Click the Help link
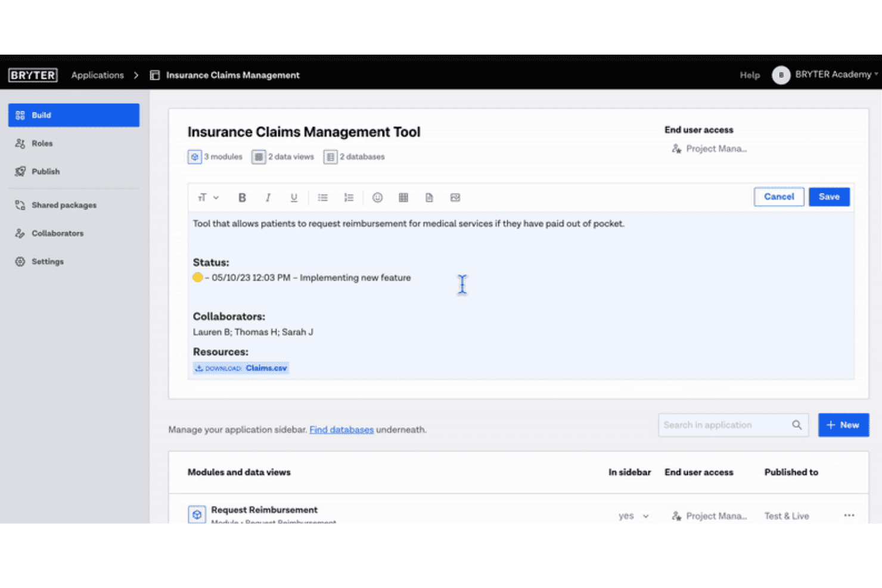 pyautogui.click(x=750, y=75)
